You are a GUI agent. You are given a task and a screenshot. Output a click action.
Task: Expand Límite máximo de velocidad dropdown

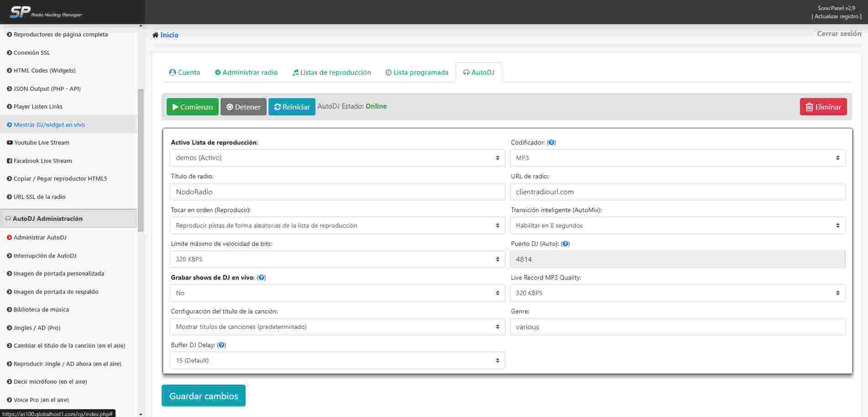pos(337,259)
